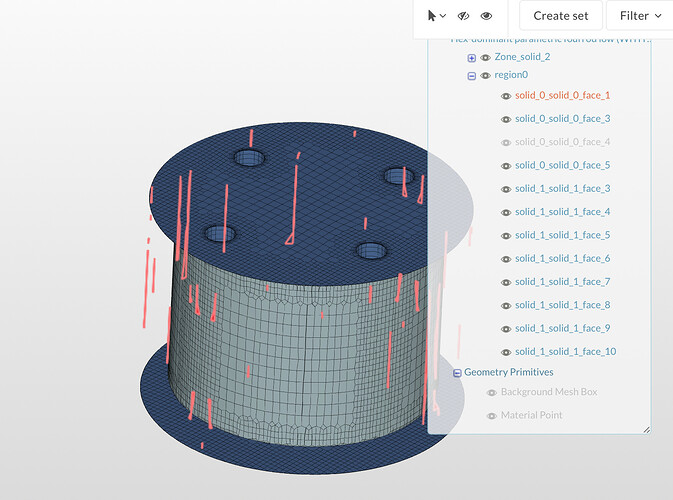Collapse the Geometry Primitives section

(457, 373)
